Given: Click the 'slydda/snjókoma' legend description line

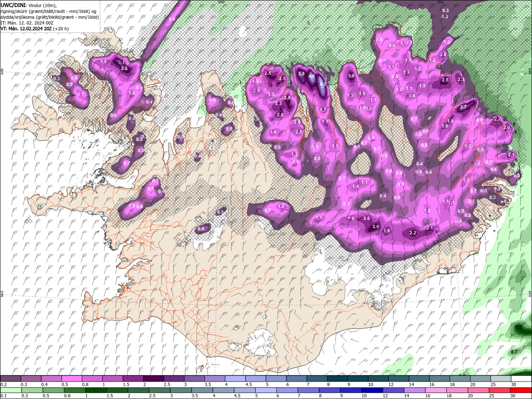Looking at the screenshot, I should 49,17.
